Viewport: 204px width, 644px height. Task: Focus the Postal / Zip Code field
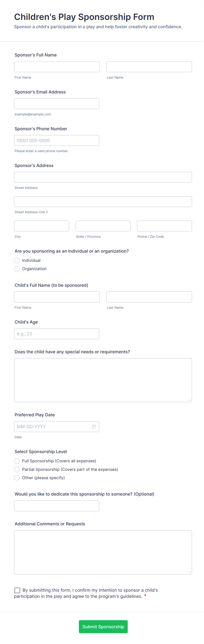pyautogui.click(x=164, y=226)
